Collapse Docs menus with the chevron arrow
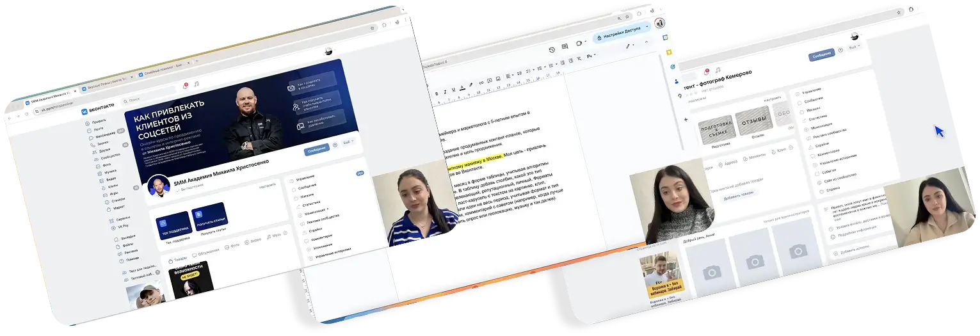980x336 pixels. pos(647,42)
